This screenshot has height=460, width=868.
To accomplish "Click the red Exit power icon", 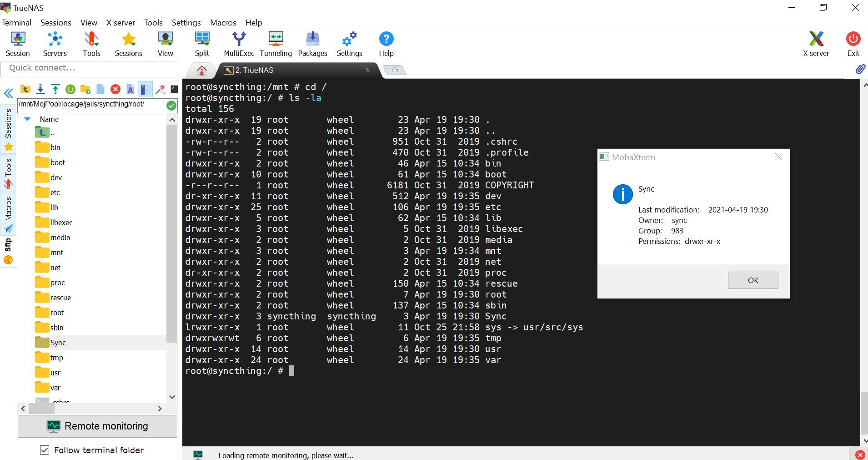I will point(853,44).
